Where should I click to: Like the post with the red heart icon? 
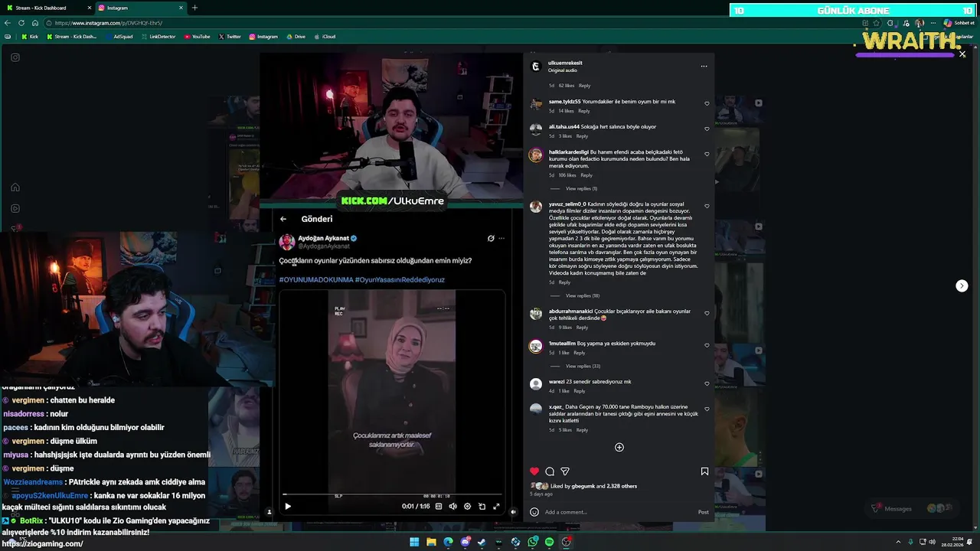[534, 471]
